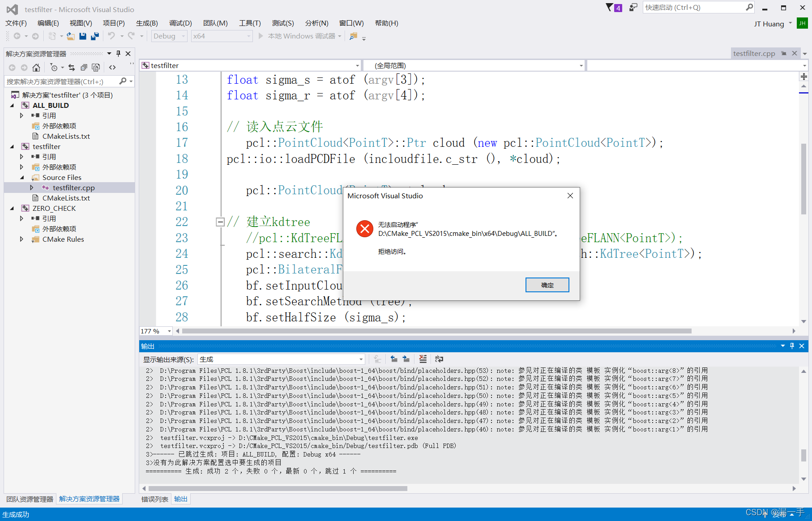Screen dimensions: 812x521
Task: Click Show All Files icon
Action: coord(96,68)
